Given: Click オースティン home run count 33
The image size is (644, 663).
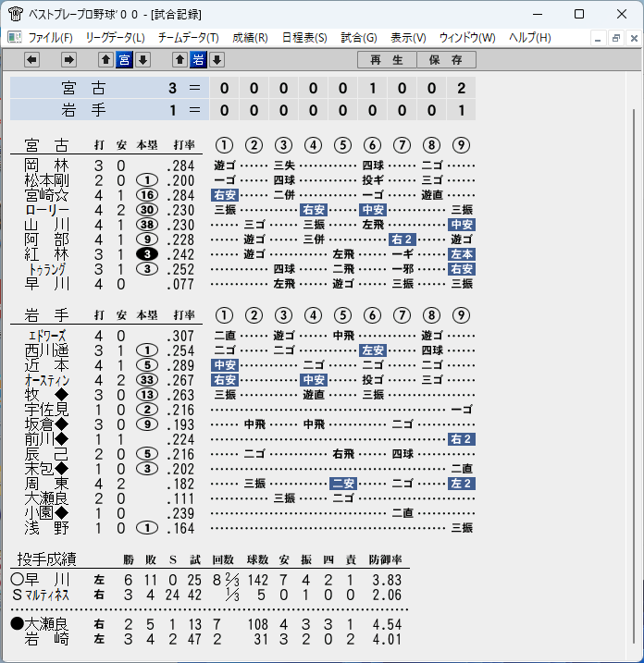Looking at the screenshot, I should pos(147,380).
